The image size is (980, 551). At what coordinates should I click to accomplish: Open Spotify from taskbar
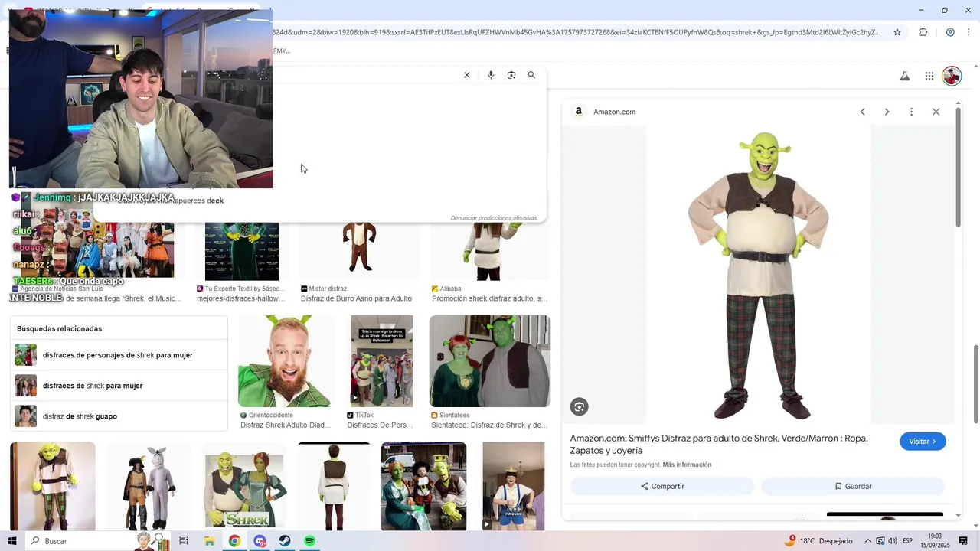[x=309, y=541]
